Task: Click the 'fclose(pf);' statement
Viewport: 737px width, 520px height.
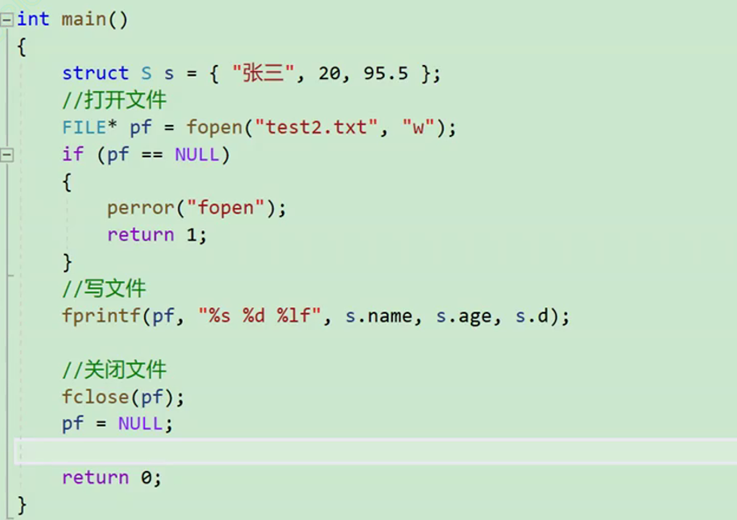Action: [x=123, y=397]
